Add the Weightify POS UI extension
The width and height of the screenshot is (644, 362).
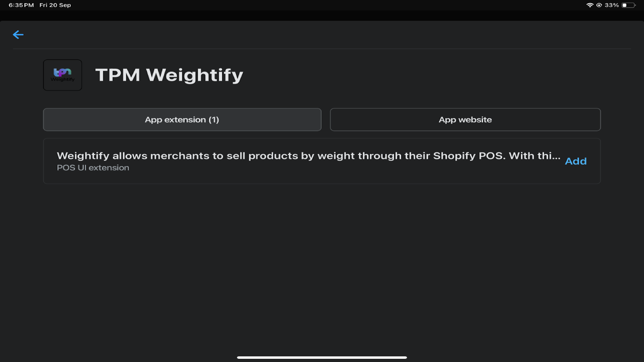click(x=576, y=161)
